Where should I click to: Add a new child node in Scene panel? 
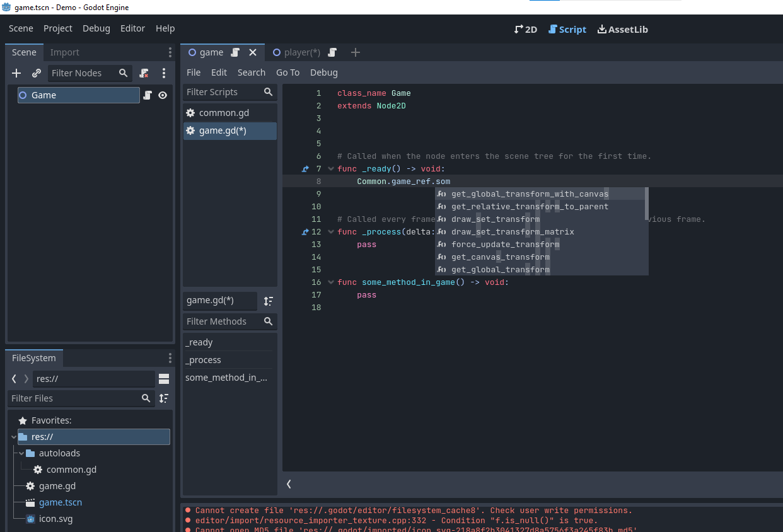tap(16, 73)
